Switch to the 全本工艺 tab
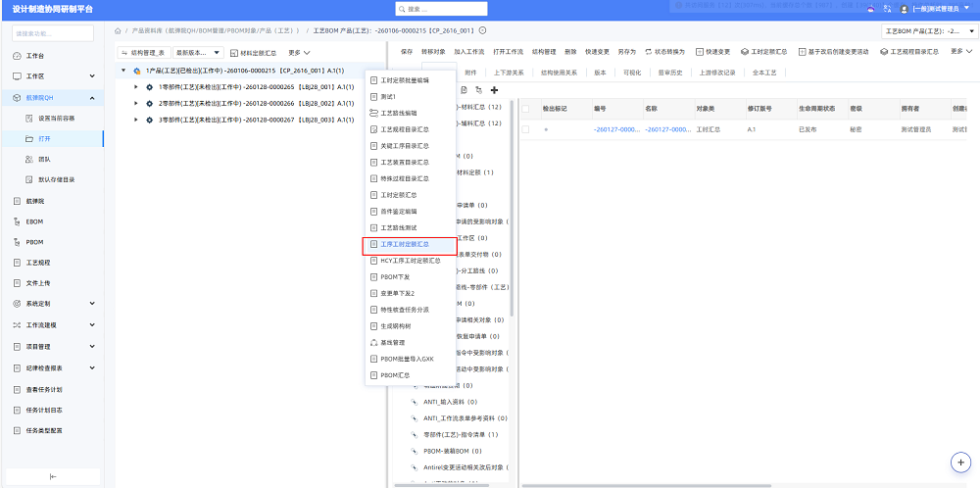980x488 pixels. coord(764,73)
